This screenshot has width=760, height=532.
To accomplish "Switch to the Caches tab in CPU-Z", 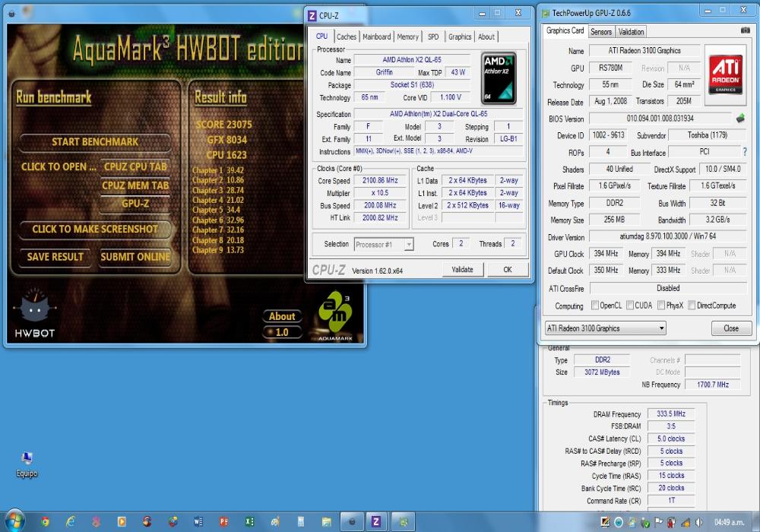I will [x=346, y=36].
